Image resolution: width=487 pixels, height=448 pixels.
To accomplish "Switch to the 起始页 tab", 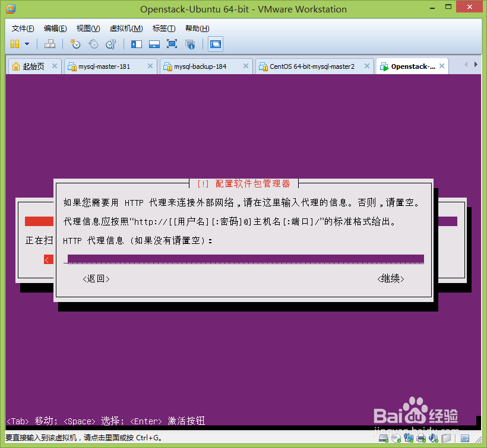I will coord(33,66).
